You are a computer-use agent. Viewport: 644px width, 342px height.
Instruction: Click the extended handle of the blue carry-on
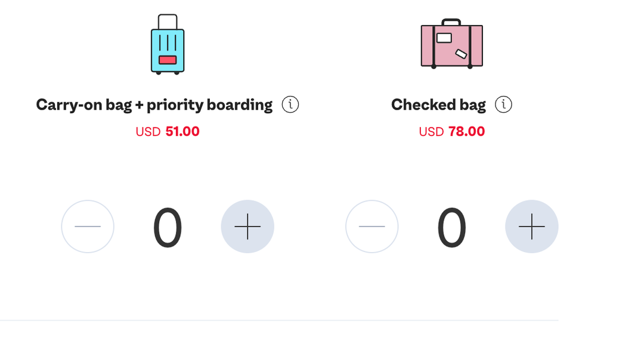168,19
